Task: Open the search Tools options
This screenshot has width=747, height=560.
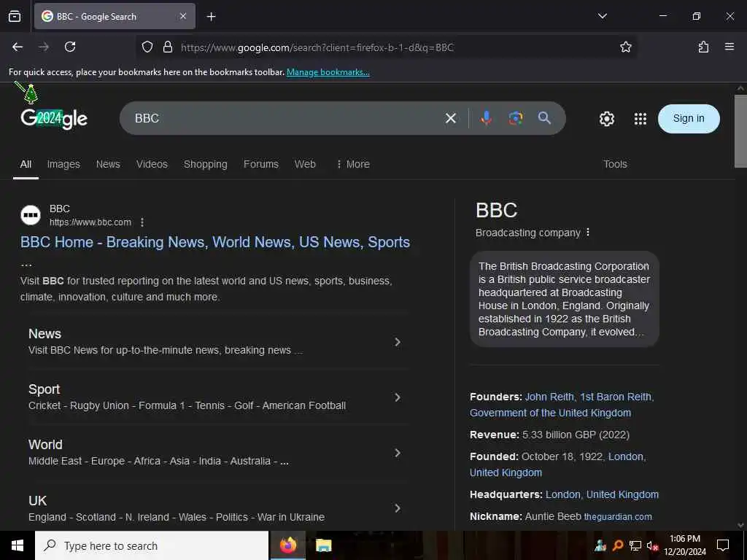Action: tap(615, 164)
